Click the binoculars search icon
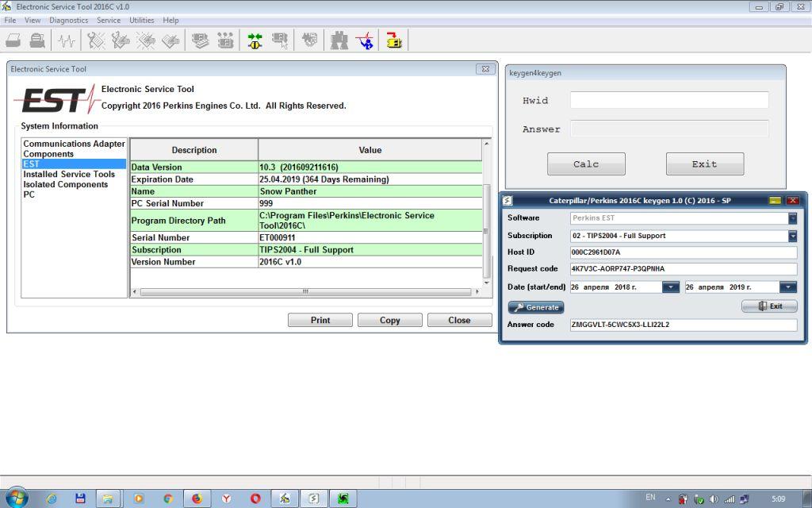The width and height of the screenshot is (812, 508). coord(339,40)
